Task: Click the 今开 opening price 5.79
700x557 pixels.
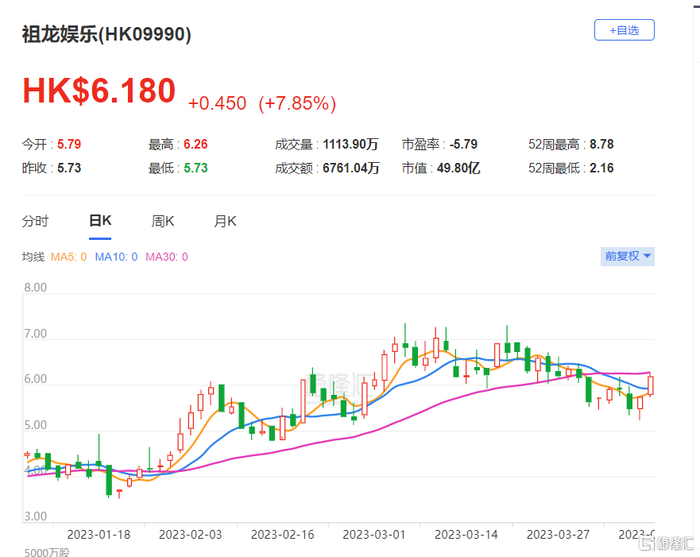Action: (69, 144)
